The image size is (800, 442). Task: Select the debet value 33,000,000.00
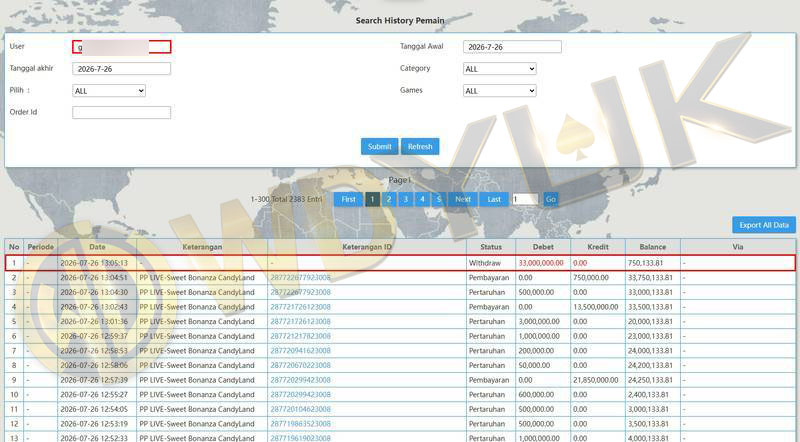tap(541, 263)
